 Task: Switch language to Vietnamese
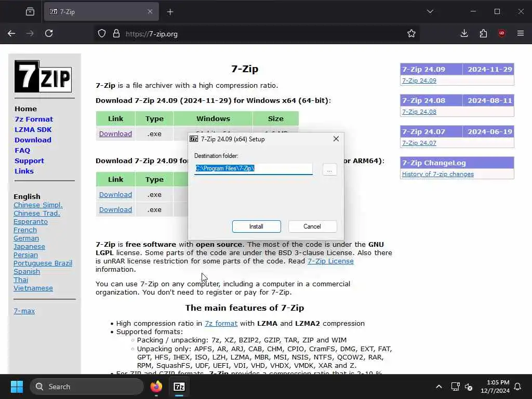[x=33, y=288]
